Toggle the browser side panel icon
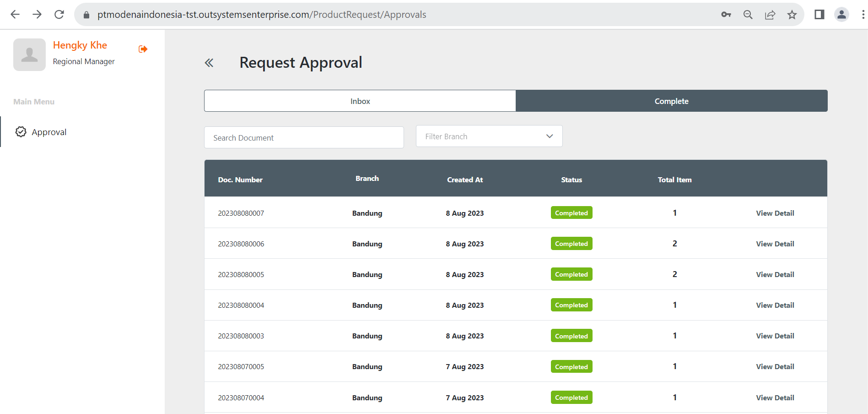Image resolution: width=868 pixels, height=414 pixels. [x=819, y=15]
